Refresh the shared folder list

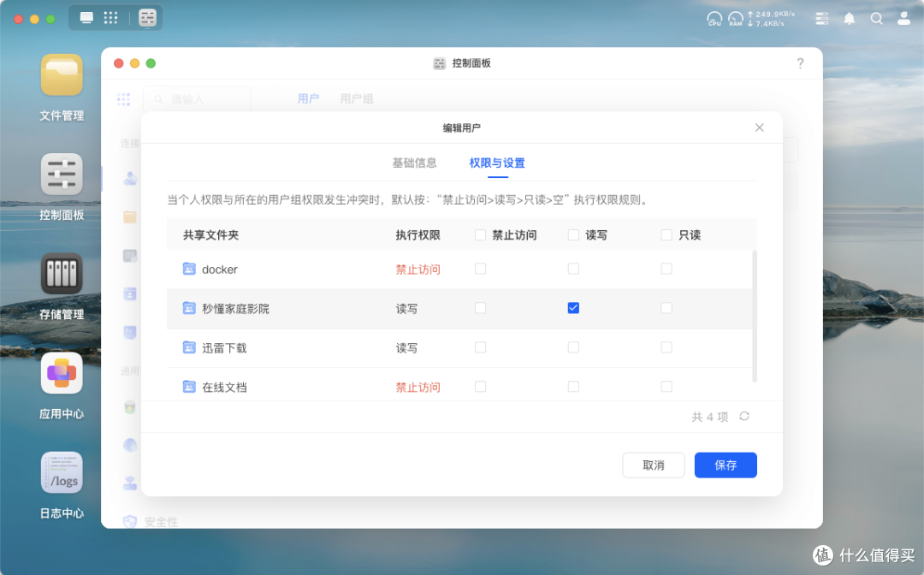click(744, 417)
